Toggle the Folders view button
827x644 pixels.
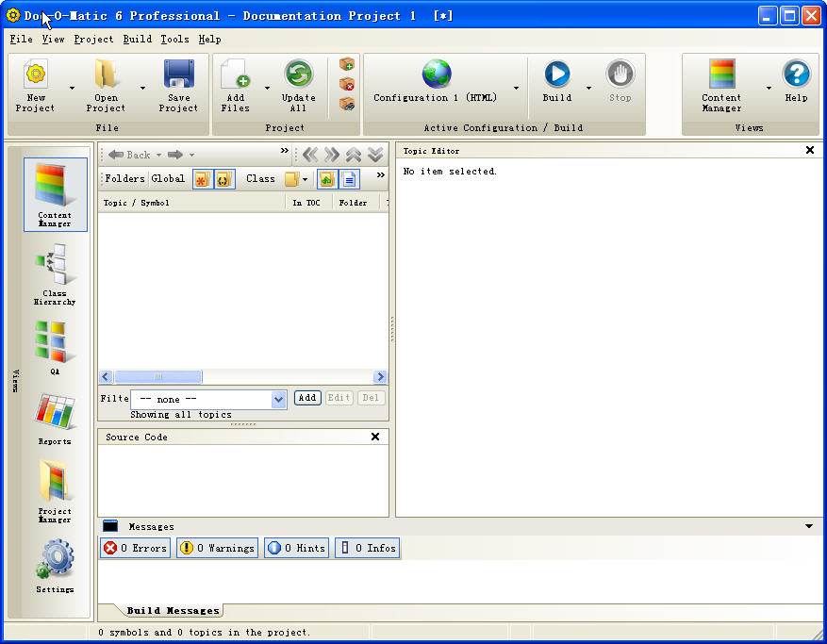[x=124, y=179]
